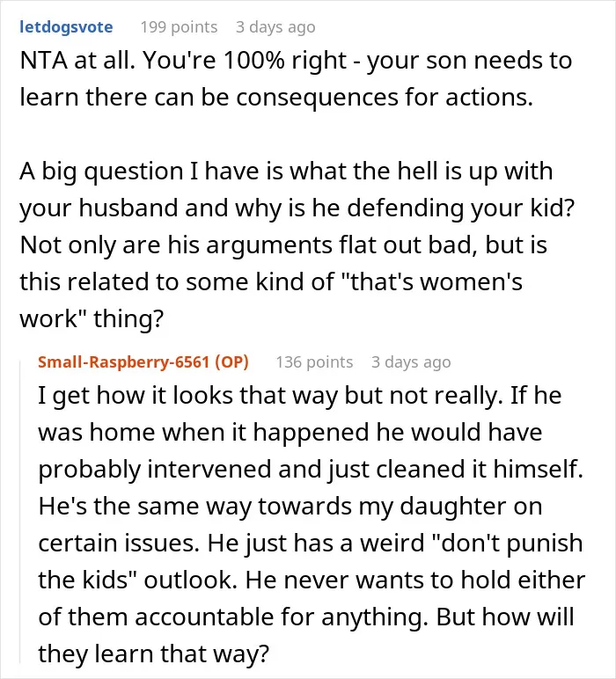Click the 199 points score label
Screen dimensions: 616x679
pyautogui.click(x=179, y=27)
